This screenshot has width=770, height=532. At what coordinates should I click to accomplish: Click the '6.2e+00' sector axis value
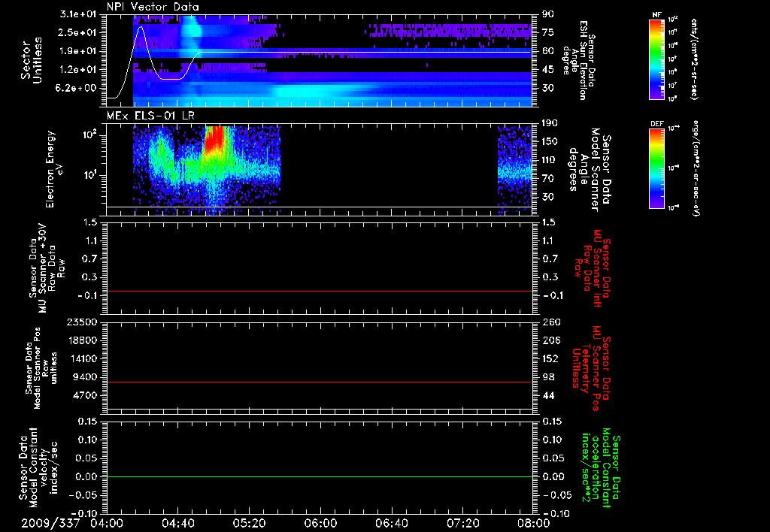coord(78,88)
